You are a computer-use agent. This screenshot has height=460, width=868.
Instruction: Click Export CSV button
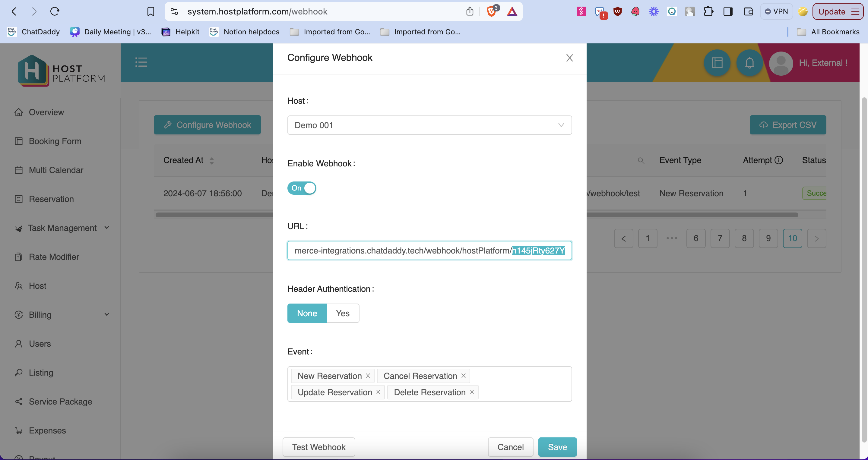click(788, 125)
